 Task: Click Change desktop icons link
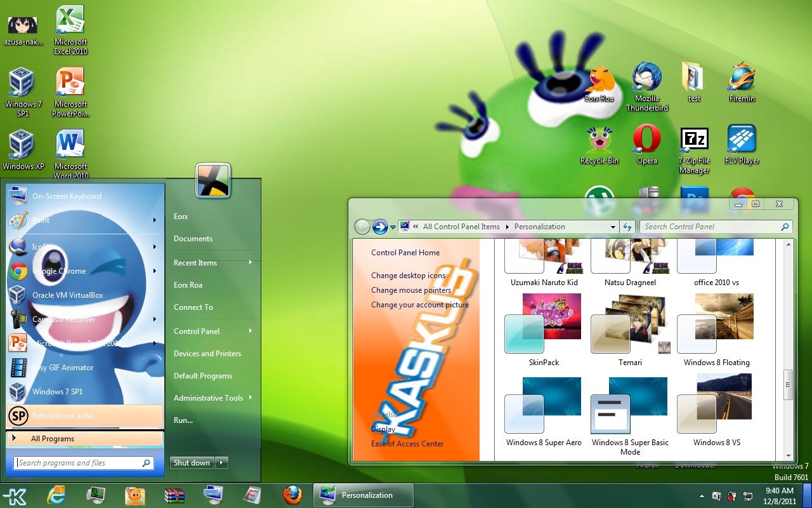[x=409, y=276]
